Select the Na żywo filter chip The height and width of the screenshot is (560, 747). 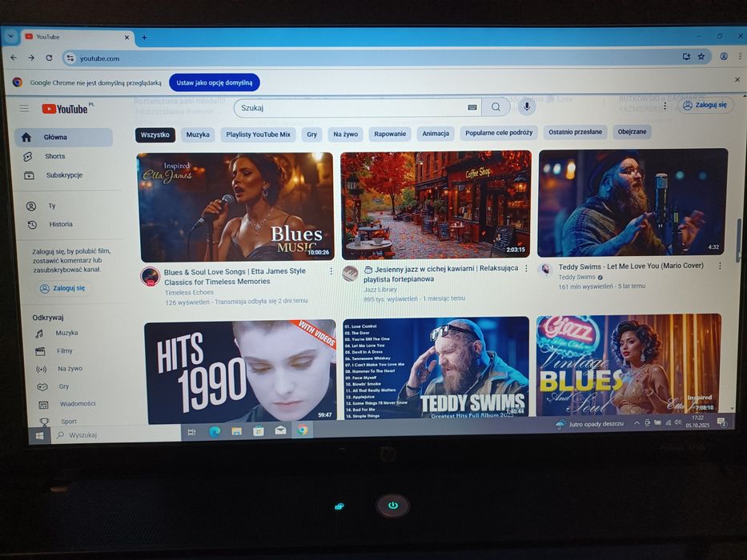click(x=345, y=134)
